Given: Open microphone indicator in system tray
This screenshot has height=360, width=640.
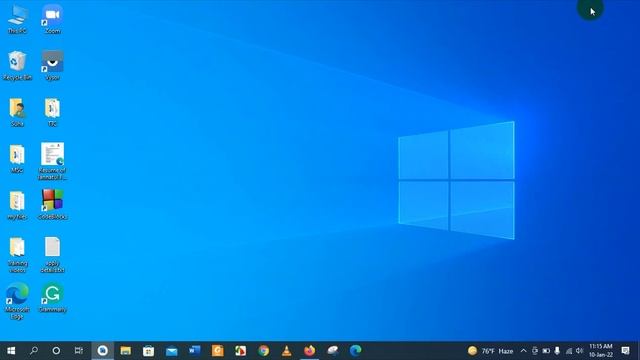Looking at the screenshot, I should (557, 351).
